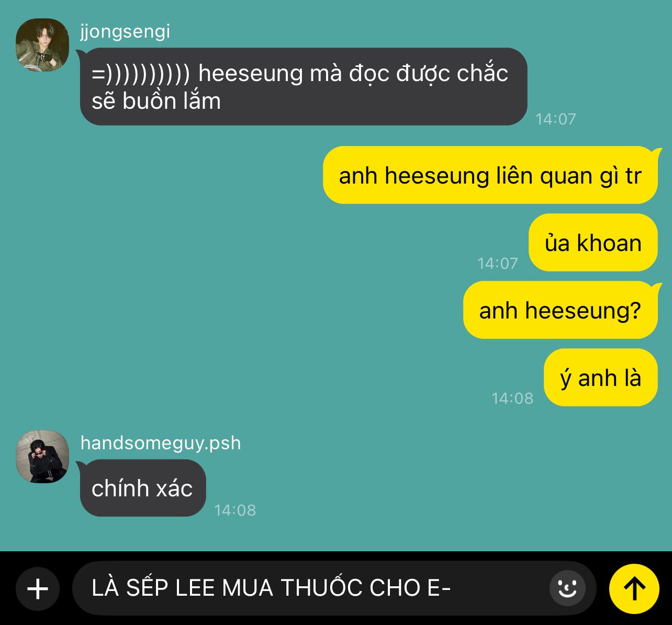The width and height of the screenshot is (672, 625).
Task: Tap the 'ủa khoan' message bubble
Action: pyautogui.click(x=593, y=243)
